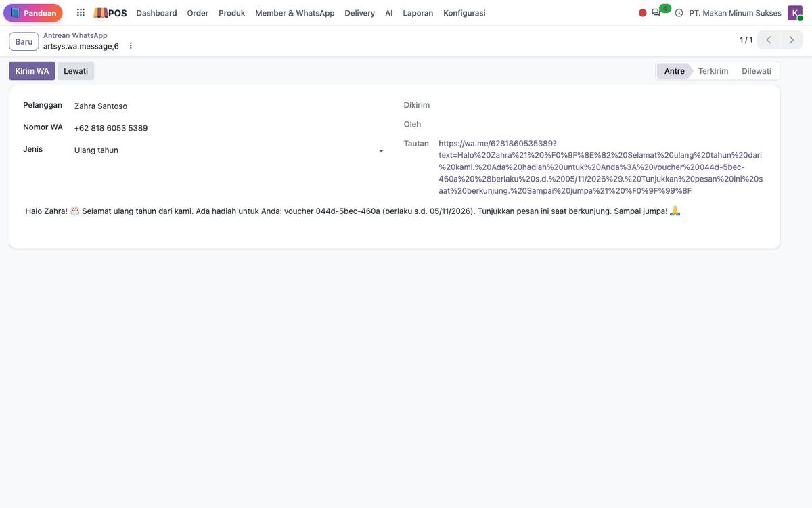Select the Terkirim status stage
Viewport: 812px width, 508px height.
[713, 71]
